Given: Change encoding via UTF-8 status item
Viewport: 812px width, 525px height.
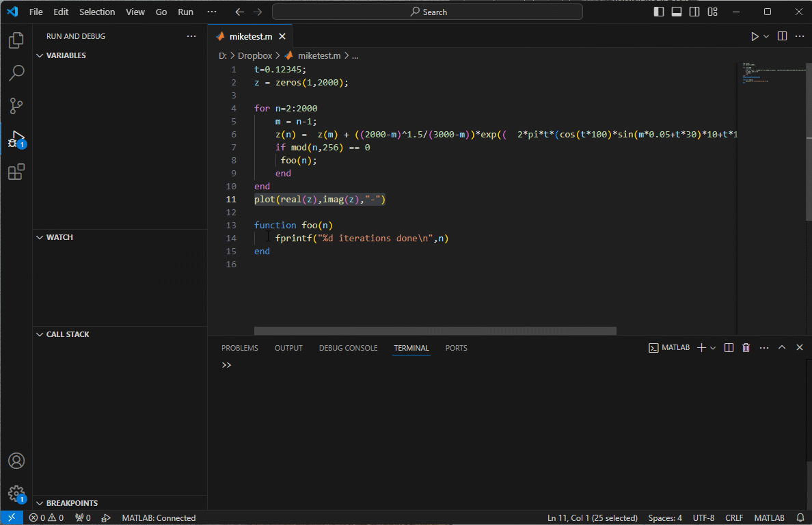Looking at the screenshot, I should pyautogui.click(x=703, y=517).
